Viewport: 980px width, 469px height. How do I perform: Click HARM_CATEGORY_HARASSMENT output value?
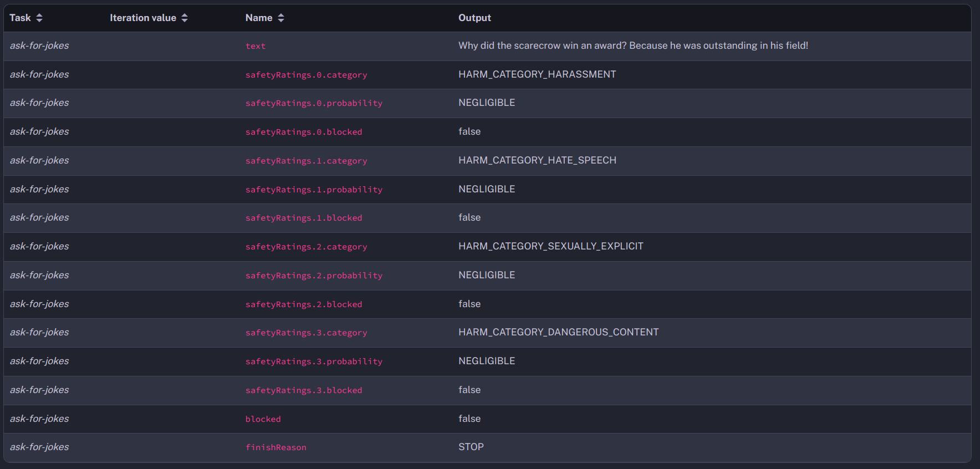point(537,74)
